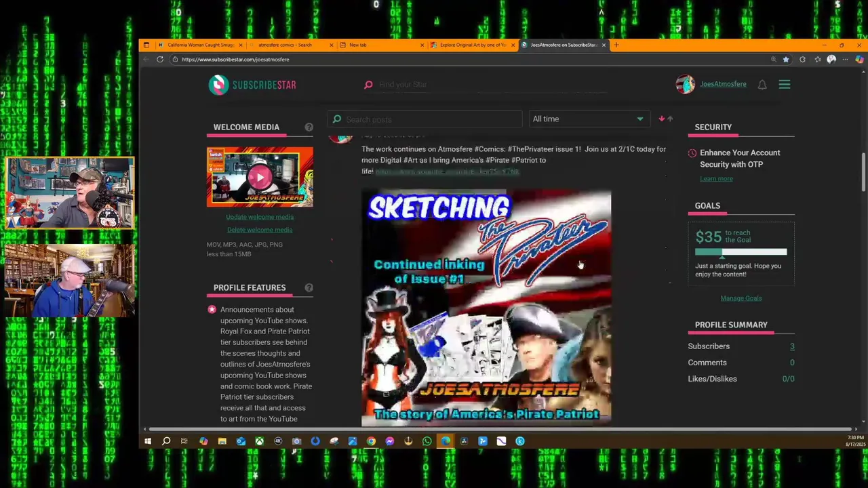
Task: Select the $35 goal progress bar
Action: click(x=741, y=252)
